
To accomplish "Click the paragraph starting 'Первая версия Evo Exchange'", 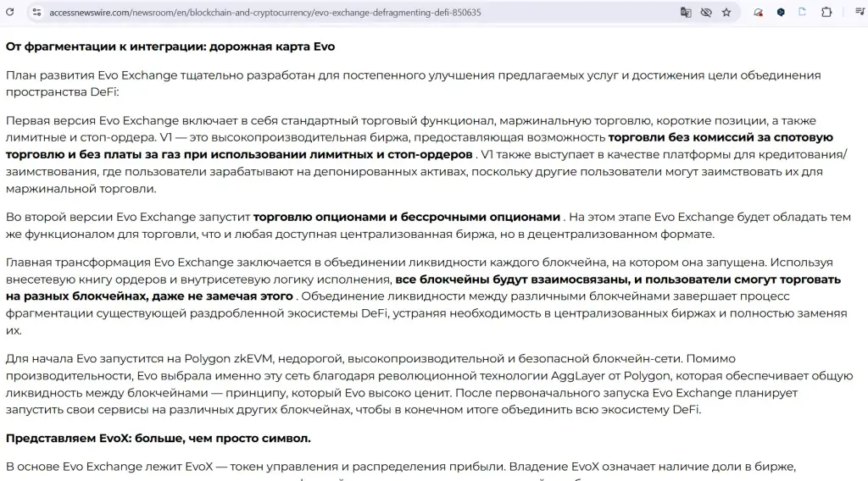I will pos(426,155).
